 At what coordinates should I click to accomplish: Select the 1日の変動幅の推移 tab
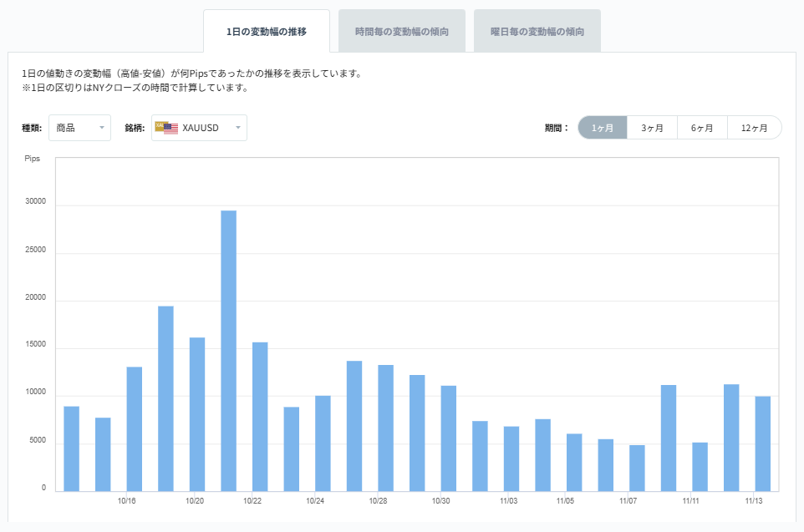coord(267,30)
